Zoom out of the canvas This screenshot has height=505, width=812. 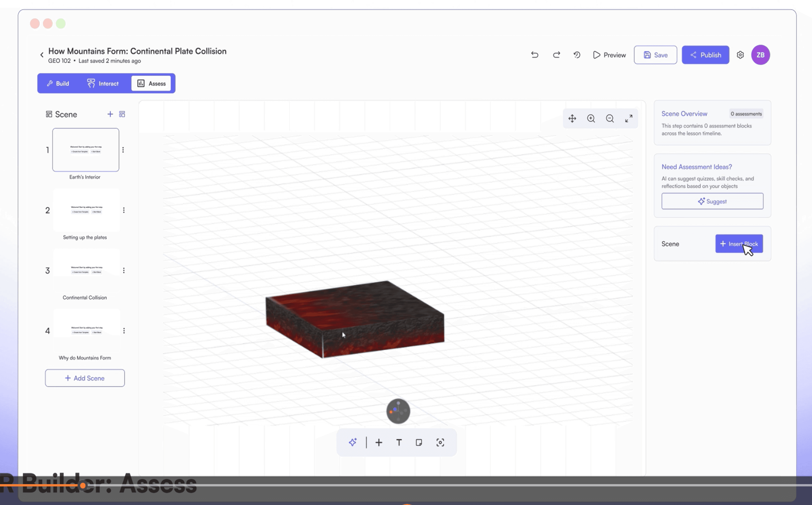click(x=610, y=118)
